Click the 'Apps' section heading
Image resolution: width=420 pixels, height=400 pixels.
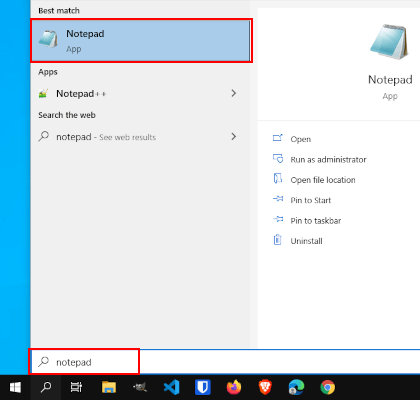48,72
